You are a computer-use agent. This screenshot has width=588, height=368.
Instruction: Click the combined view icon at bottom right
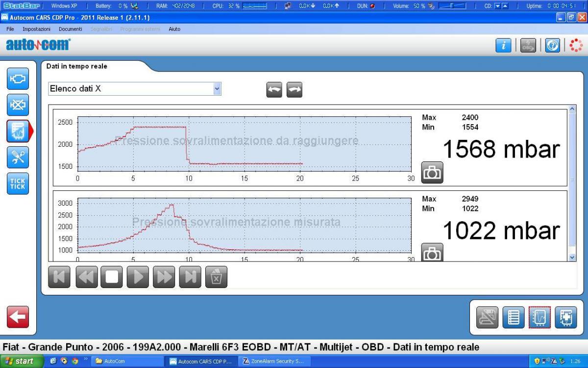(565, 317)
